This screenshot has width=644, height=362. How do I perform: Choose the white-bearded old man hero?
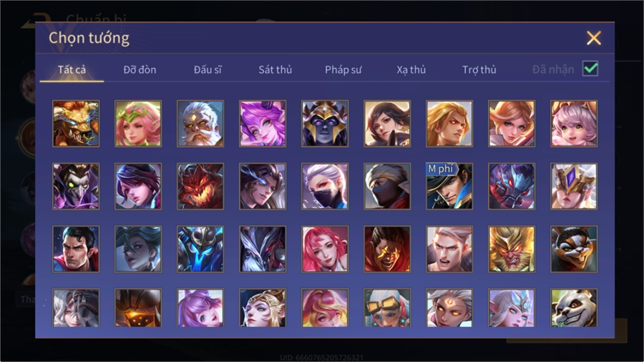[200, 124]
